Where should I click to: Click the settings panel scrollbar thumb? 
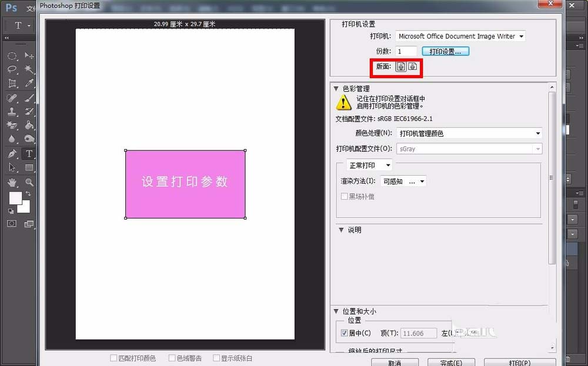(x=552, y=178)
